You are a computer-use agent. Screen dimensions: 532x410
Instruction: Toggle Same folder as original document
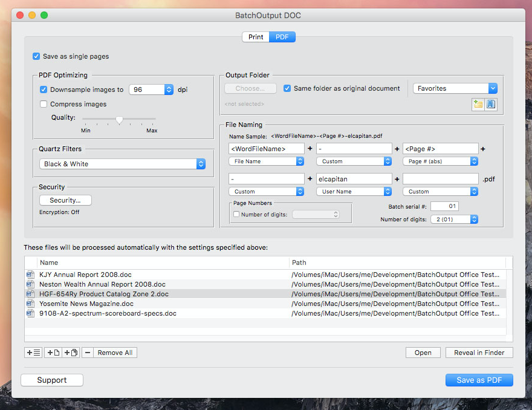click(287, 88)
